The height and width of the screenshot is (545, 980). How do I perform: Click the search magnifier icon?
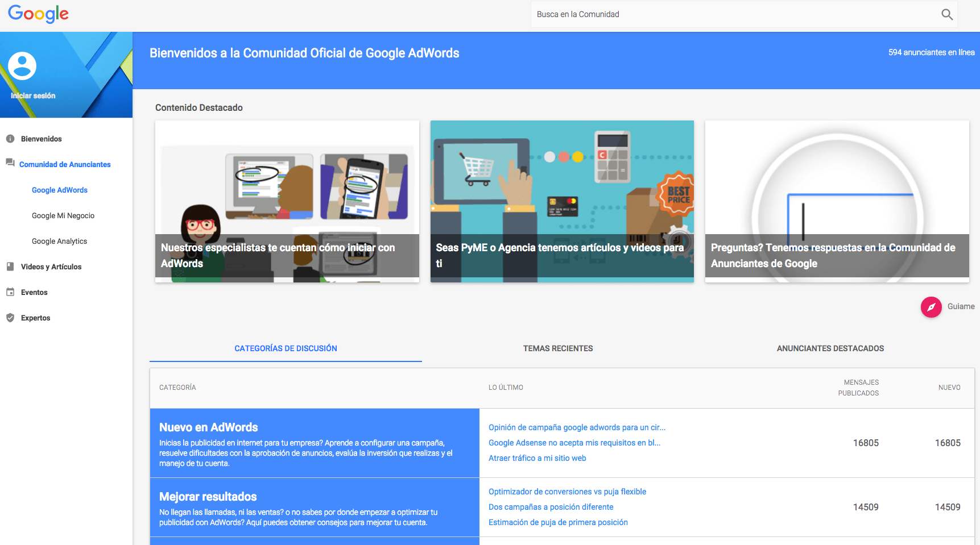click(x=946, y=15)
